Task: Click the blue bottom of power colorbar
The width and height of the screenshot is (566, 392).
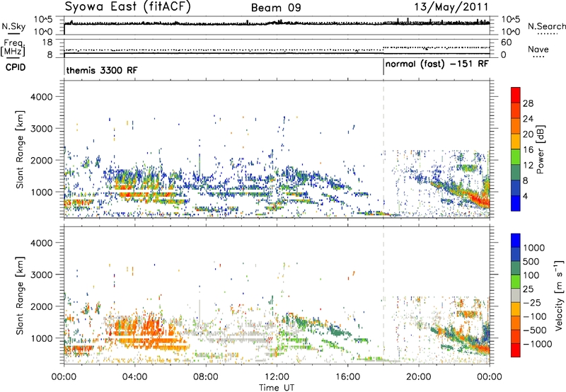Action: 516,203
